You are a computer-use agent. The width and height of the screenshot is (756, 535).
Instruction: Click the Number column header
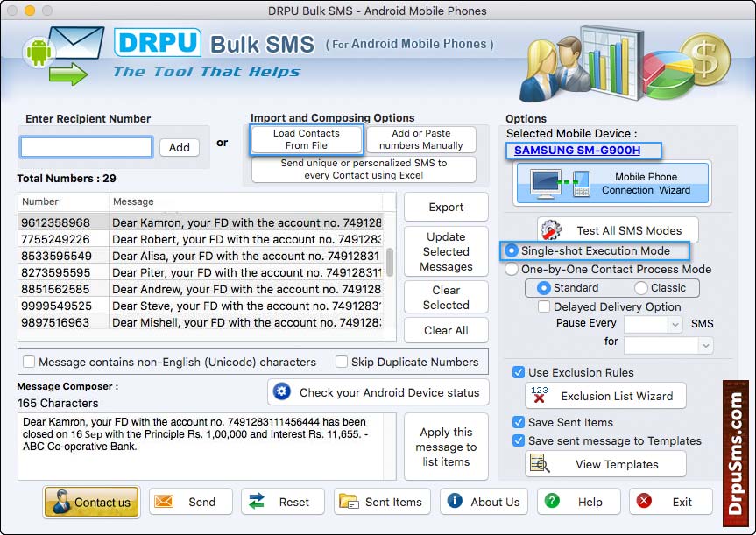tap(63, 201)
